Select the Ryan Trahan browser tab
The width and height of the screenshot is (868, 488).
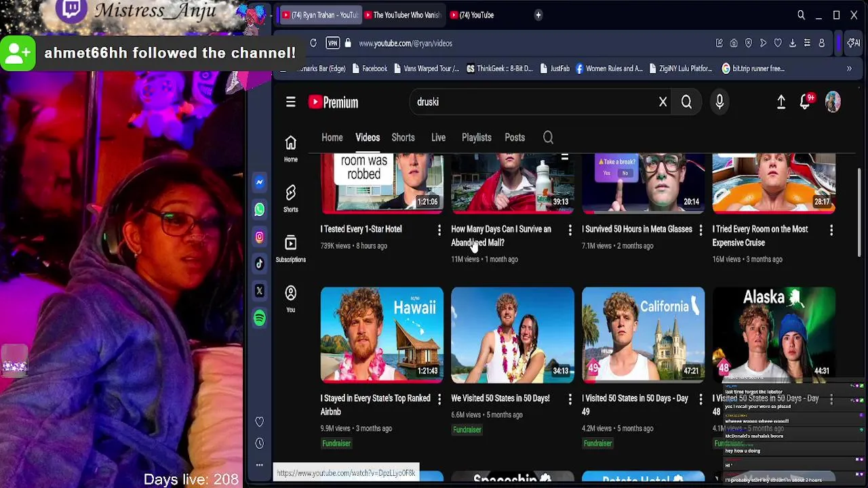(319, 15)
